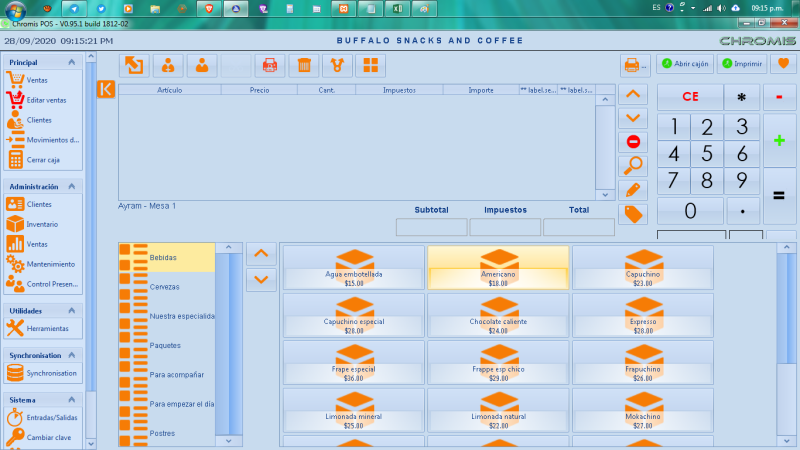Click number 0 on keypad
Screen dimensions: 800x450
[x=690, y=211]
